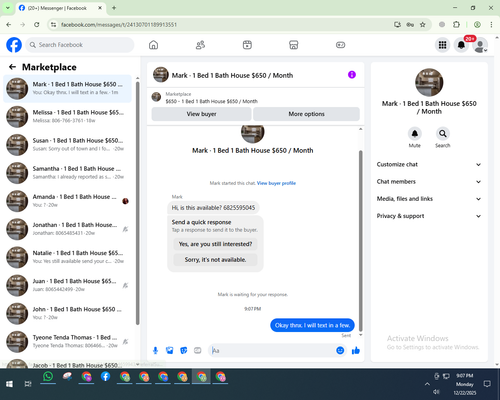Open the Marketplace storefront icon in top navigation
500x400 pixels.
tap(294, 45)
